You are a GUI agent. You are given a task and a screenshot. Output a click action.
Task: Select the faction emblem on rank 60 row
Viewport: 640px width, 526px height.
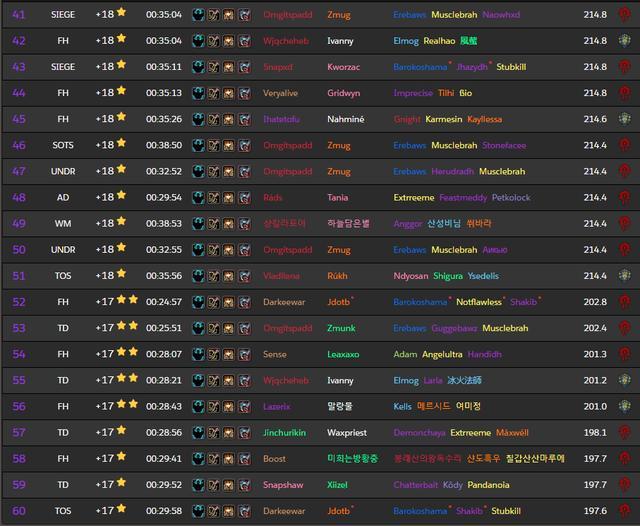pyautogui.click(x=625, y=509)
